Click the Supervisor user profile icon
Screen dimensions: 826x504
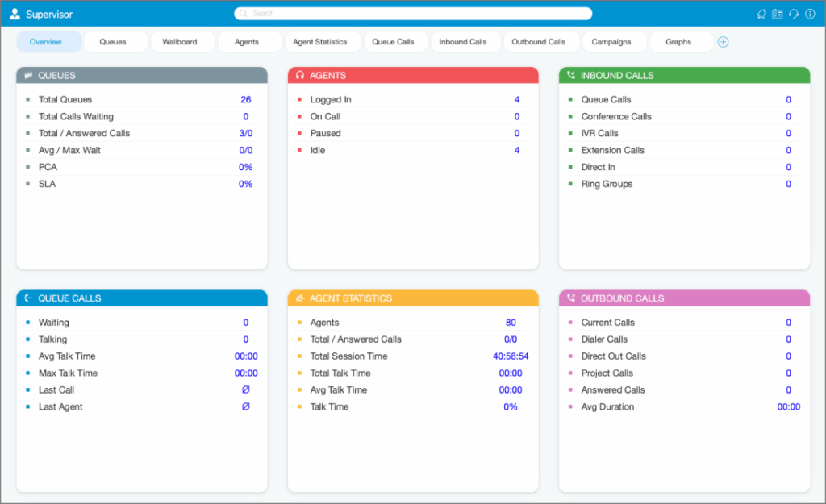click(x=15, y=15)
